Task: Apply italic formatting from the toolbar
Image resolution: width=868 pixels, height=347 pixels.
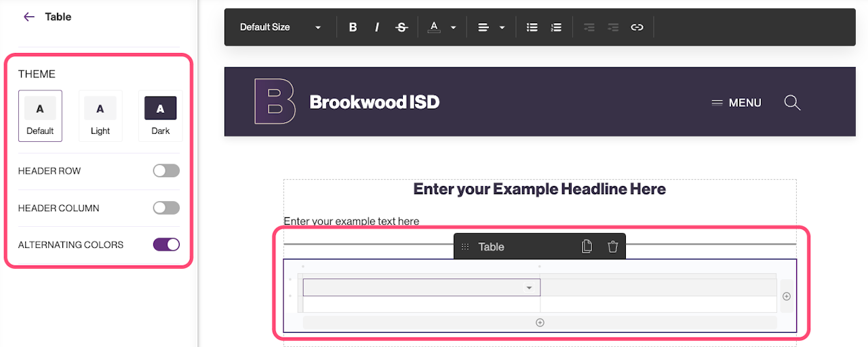Action: pos(377,27)
